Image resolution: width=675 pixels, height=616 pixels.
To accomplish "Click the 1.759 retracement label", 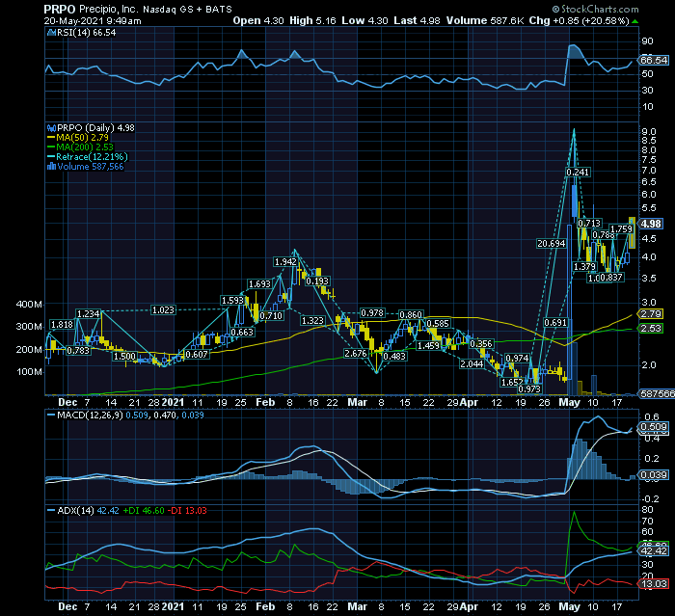I will coord(621,229).
